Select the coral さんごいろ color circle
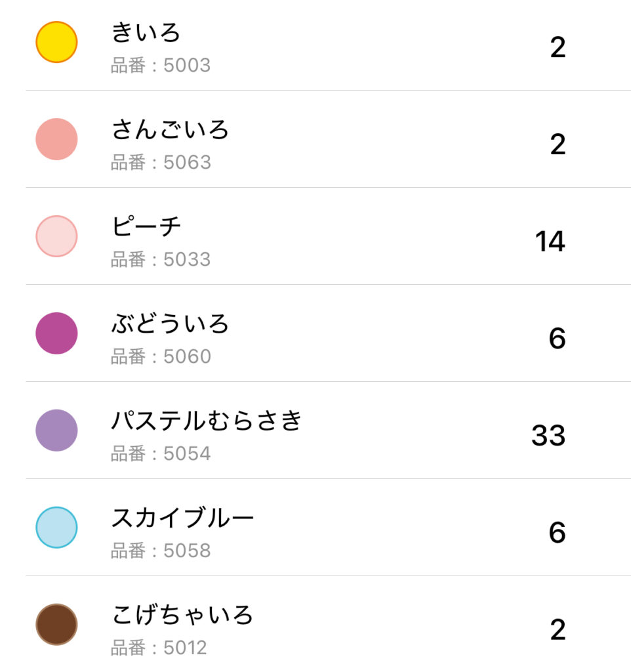Viewport: 631px width, 672px height. coord(56,139)
